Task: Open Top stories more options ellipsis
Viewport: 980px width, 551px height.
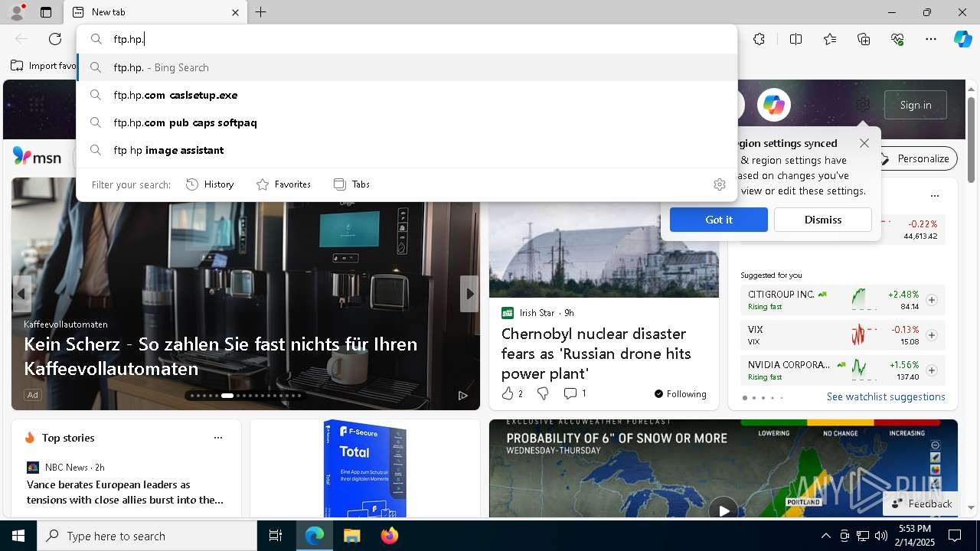Action: tap(218, 438)
